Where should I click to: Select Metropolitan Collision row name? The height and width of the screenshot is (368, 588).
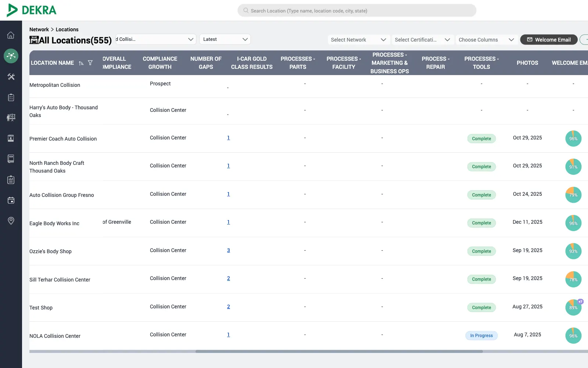tap(55, 85)
